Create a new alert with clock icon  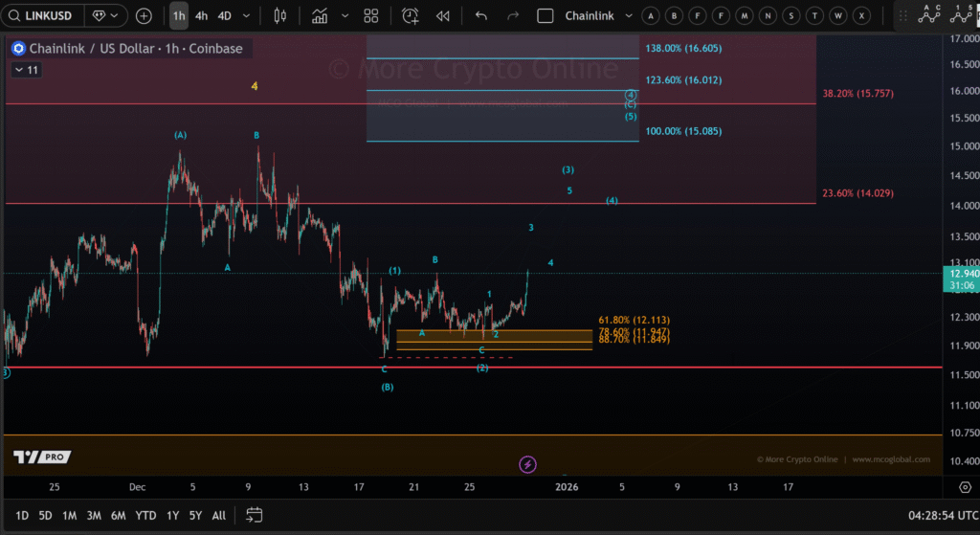click(x=411, y=16)
